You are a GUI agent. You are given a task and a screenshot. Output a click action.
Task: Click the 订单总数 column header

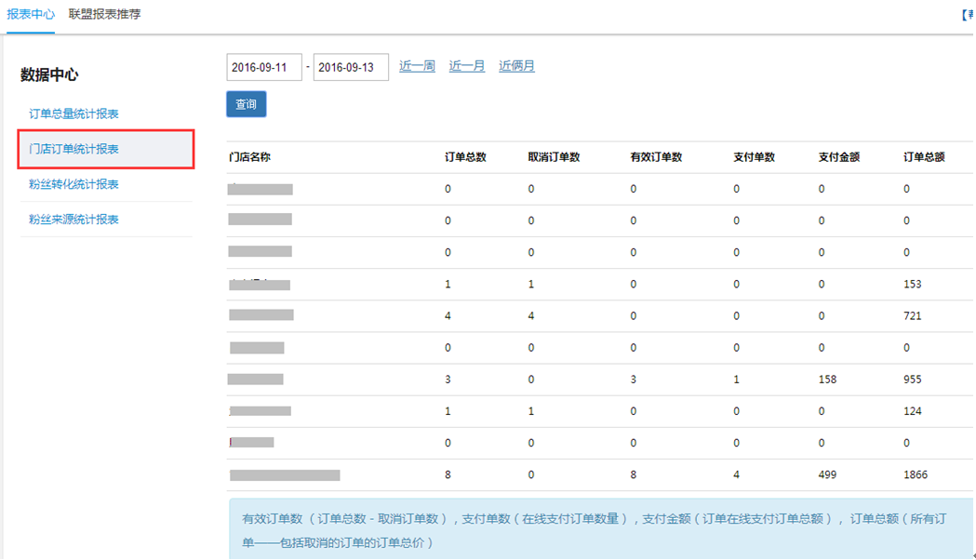click(465, 157)
